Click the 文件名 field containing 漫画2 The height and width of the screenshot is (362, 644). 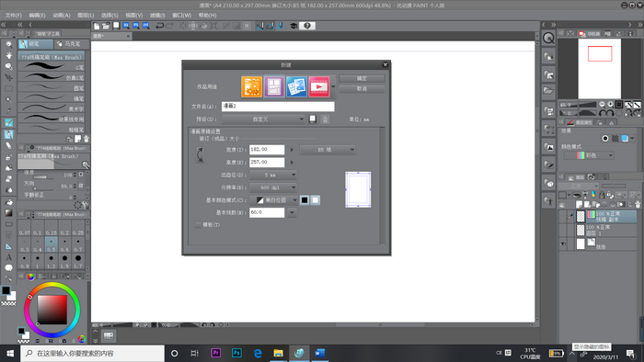pyautogui.click(x=278, y=107)
